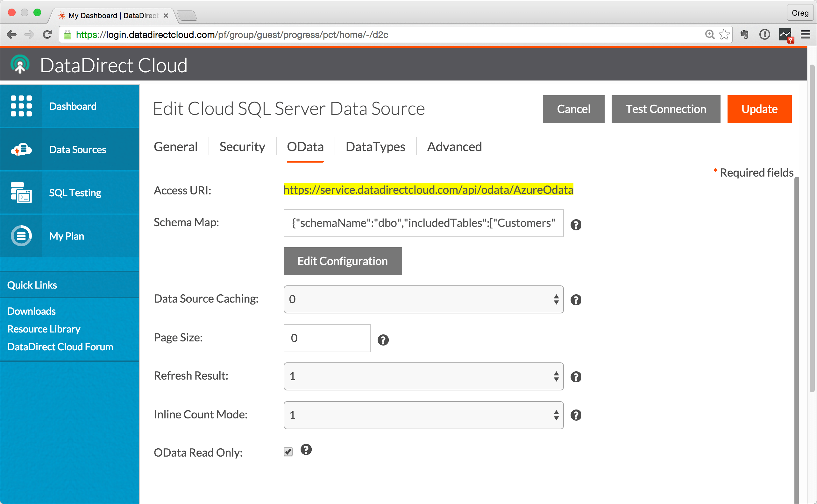Open the Chrome hamburger menu

pos(805,34)
